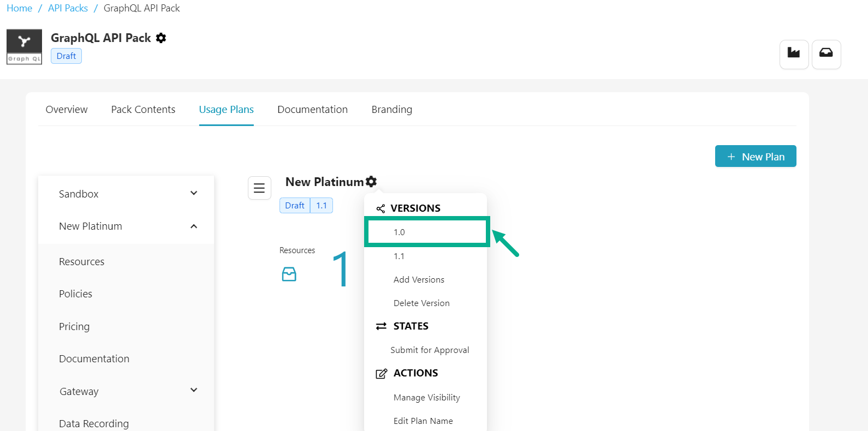
Task: Go to the Home breadcrumb link
Action: pyautogui.click(x=19, y=8)
